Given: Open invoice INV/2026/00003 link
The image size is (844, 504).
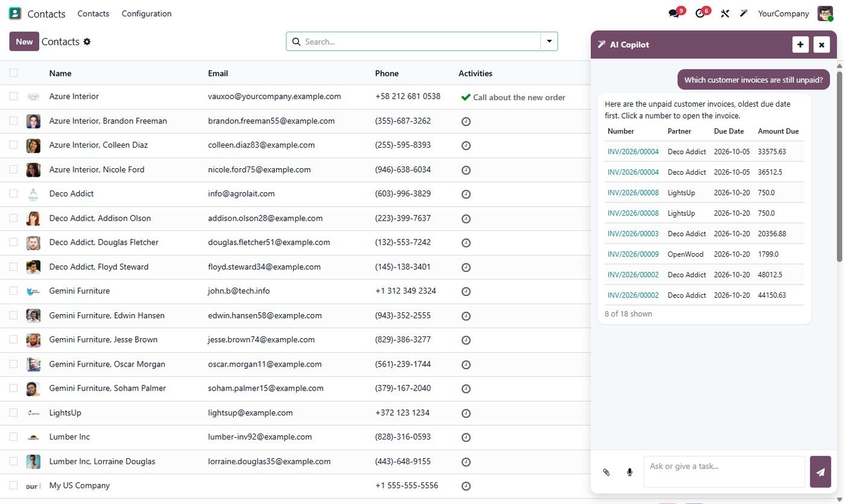Looking at the screenshot, I should pos(633,234).
